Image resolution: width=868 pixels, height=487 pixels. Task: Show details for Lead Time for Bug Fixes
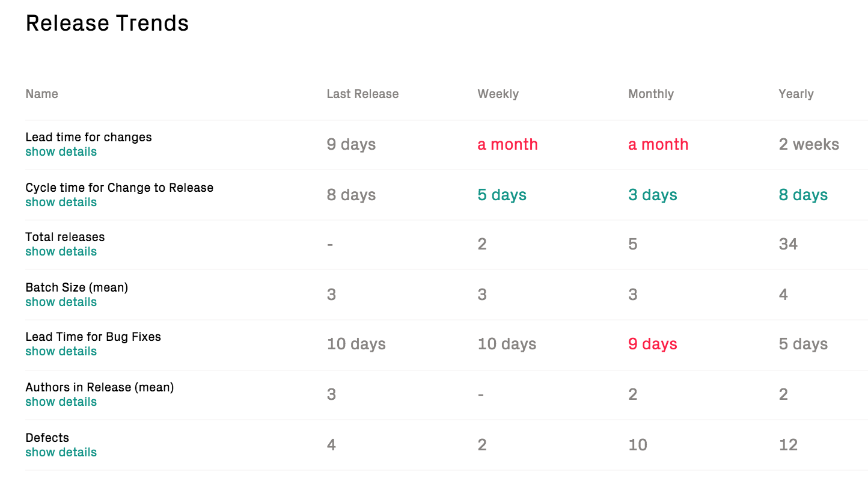click(x=61, y=351)
